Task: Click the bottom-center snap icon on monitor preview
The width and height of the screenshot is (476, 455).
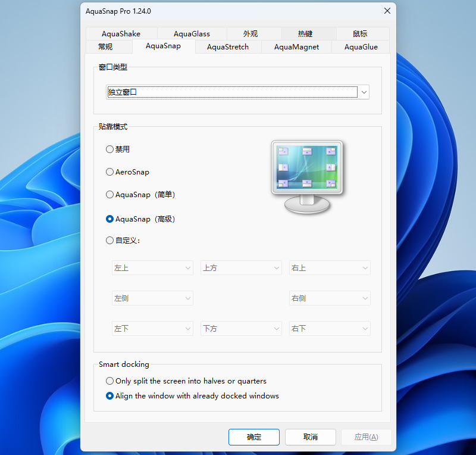Action: (307, 183)
